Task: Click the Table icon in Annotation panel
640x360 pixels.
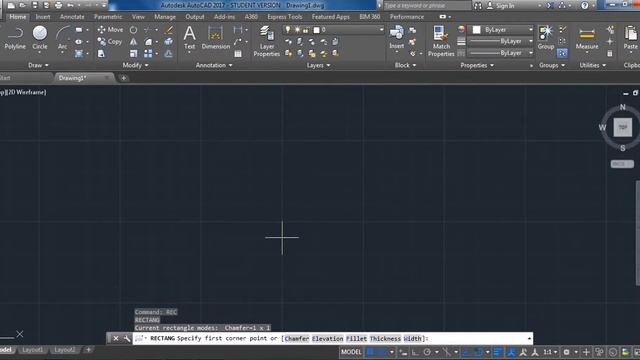Action: click(x=238, y=53)
